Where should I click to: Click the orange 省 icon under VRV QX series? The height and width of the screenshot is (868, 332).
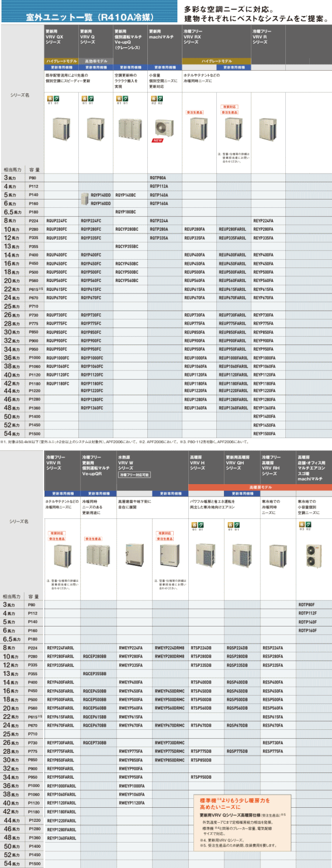50,98
